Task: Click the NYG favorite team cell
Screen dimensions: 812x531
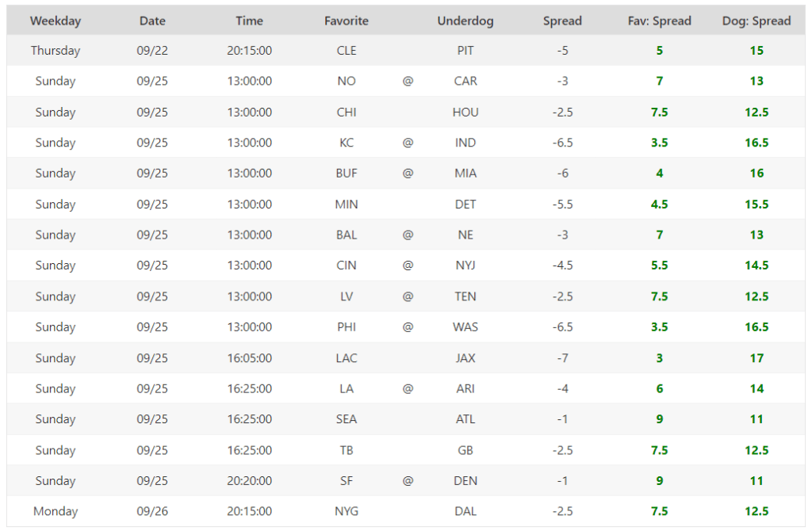Action: pos(347,511)
